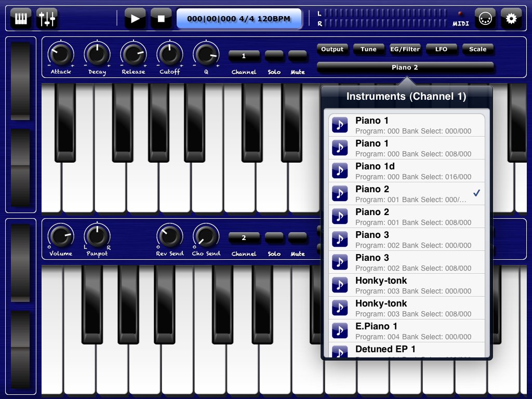Open the gear settings icon
The height and width of the screenshot is (399, 532).
coord(511,19)
